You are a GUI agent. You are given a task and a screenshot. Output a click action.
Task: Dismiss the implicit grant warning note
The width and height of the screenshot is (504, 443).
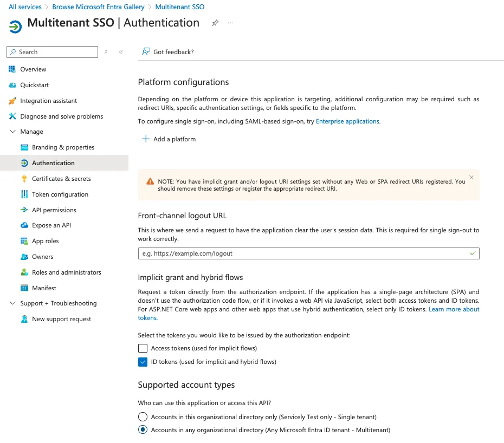[x=471, y=177]
